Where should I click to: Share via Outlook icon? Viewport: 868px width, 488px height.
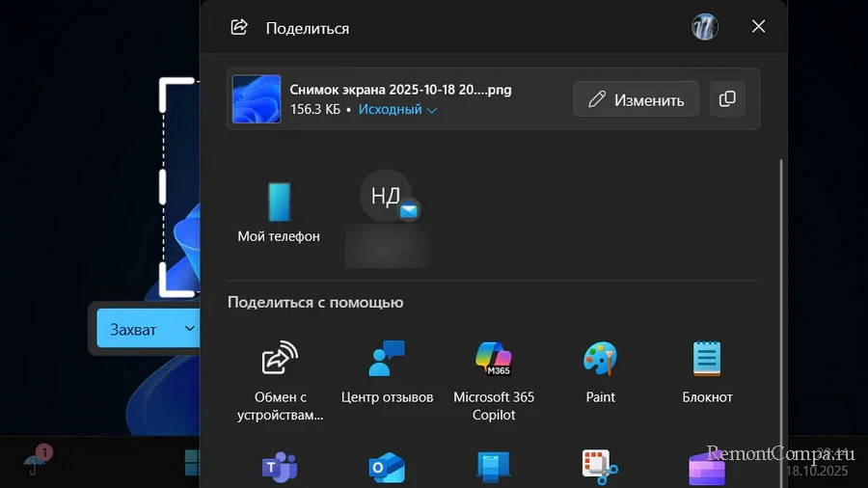coord(387,468)
